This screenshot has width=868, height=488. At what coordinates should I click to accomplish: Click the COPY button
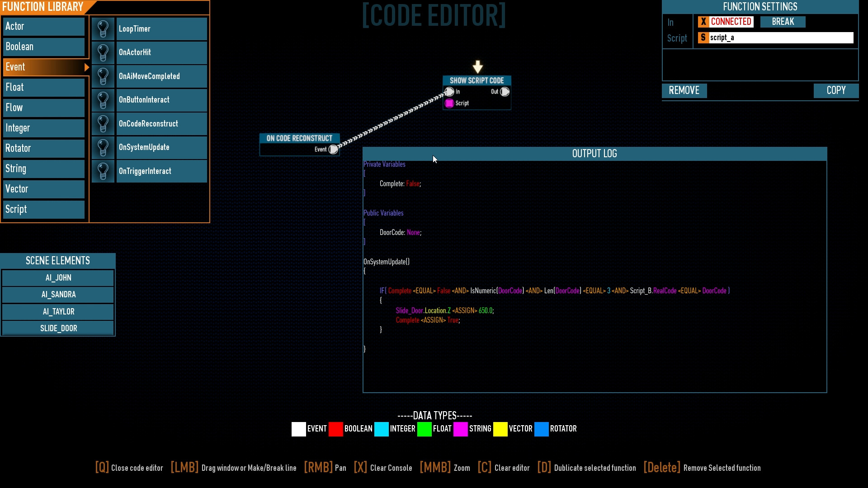click(x=836, y=90)
